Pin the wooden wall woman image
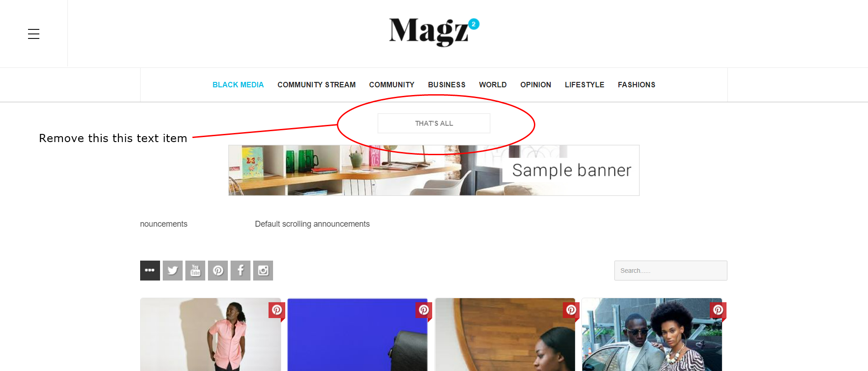Image resolution: width=868 pixels, height=371 pixels. pyautogui.click(x=571, y=310)
